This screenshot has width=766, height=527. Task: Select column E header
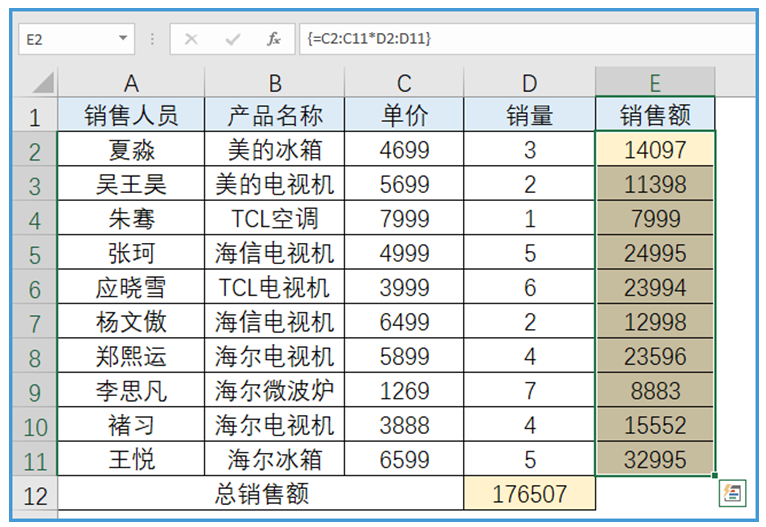pyautogui.click(x=655, y=83)
